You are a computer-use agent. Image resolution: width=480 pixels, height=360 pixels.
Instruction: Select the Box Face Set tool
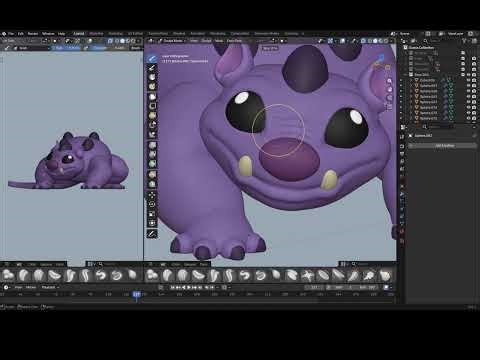point(152,116)
